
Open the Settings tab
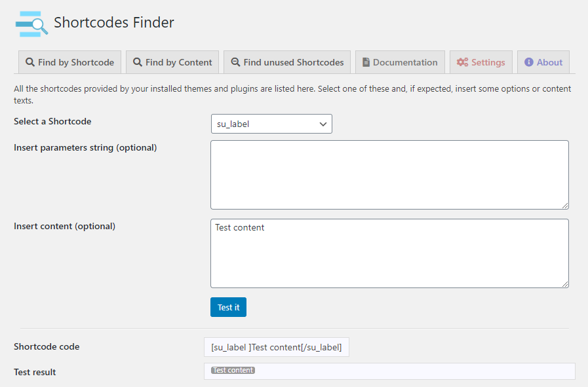481,62
